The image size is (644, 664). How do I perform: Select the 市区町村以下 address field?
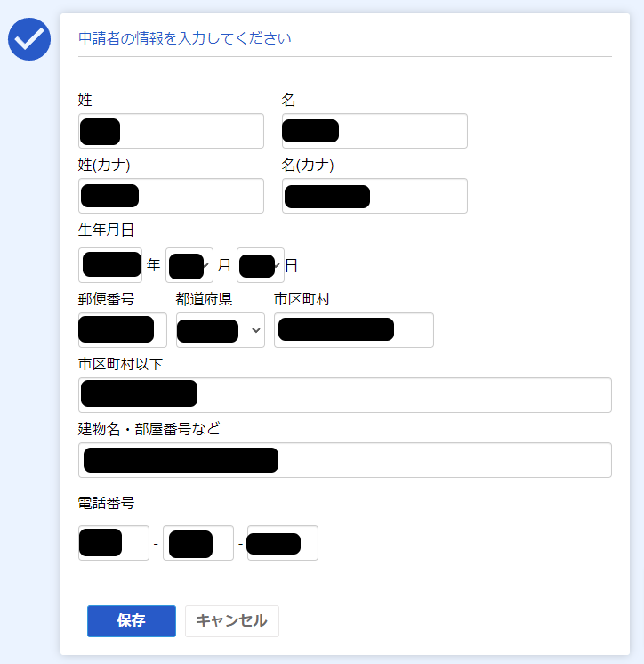344,395
